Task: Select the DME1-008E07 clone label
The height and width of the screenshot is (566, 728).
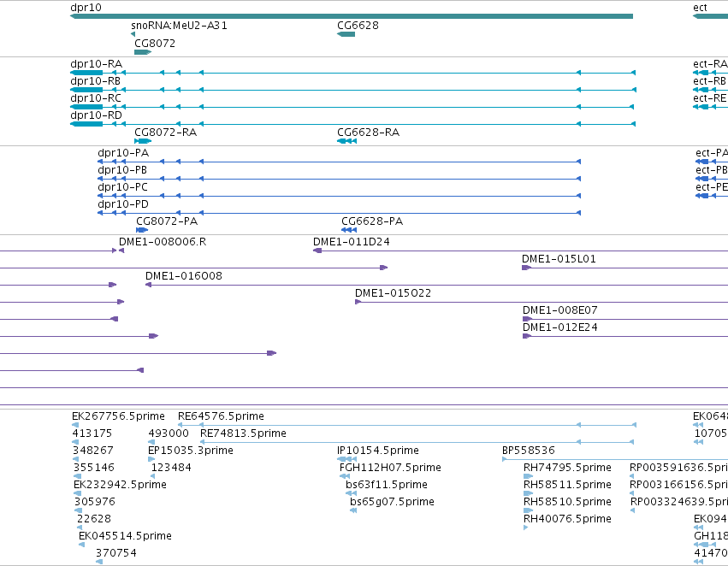Action: click(560, 310)
